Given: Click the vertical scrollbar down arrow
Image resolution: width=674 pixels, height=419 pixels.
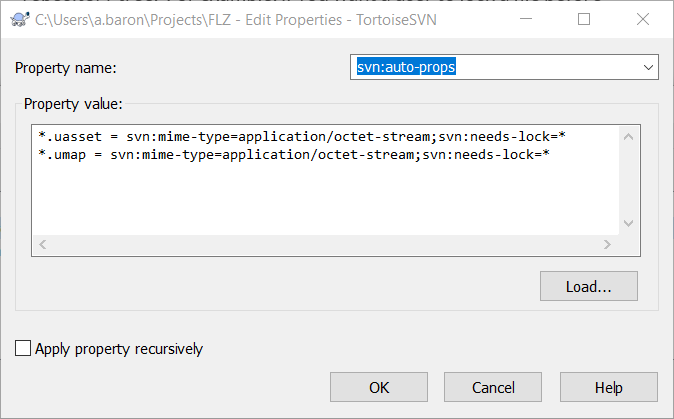Looking at the screenshot, I should click(628, 223).
